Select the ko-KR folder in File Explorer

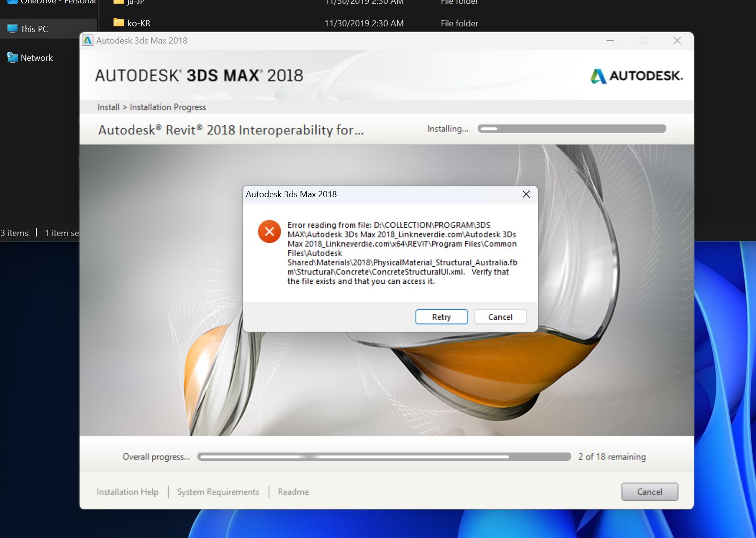139,23
